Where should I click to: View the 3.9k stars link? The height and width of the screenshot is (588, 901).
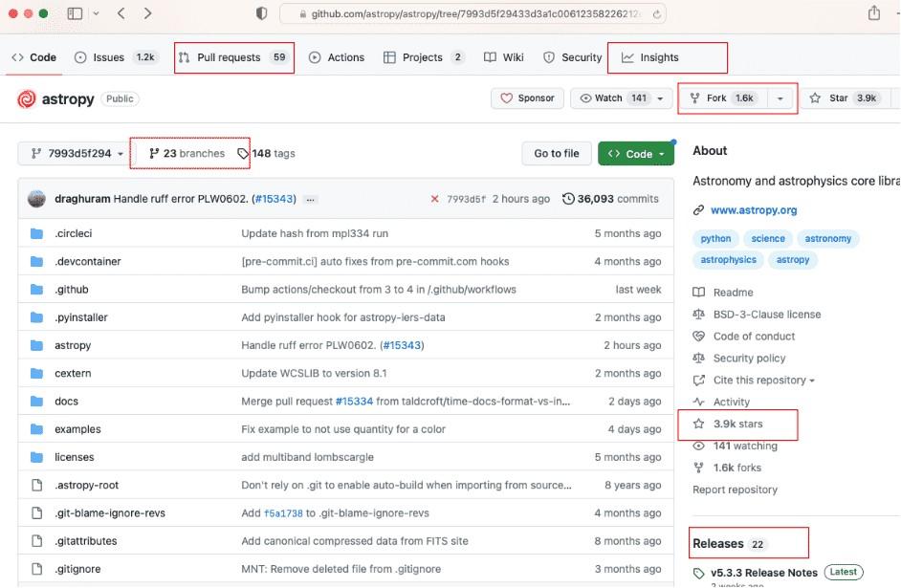[737, 424]
